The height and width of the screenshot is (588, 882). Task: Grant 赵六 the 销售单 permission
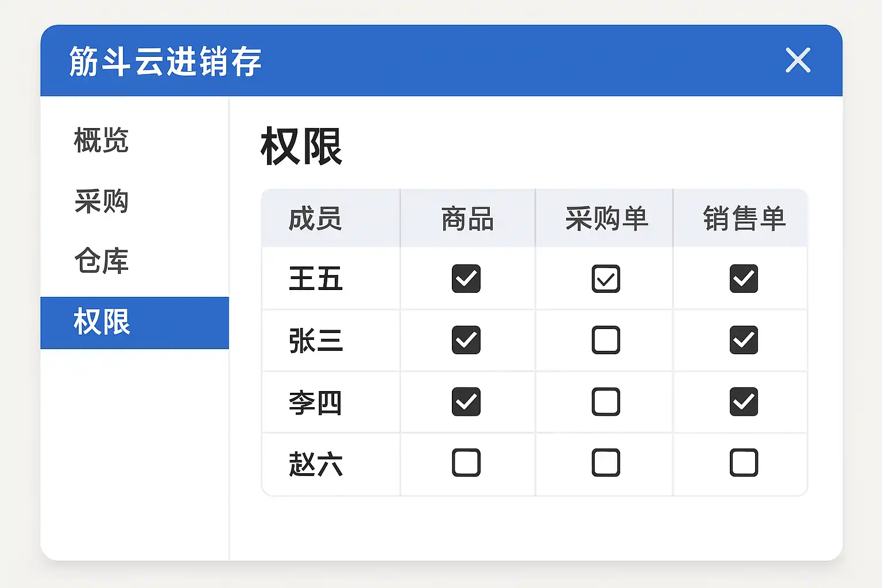744,463
